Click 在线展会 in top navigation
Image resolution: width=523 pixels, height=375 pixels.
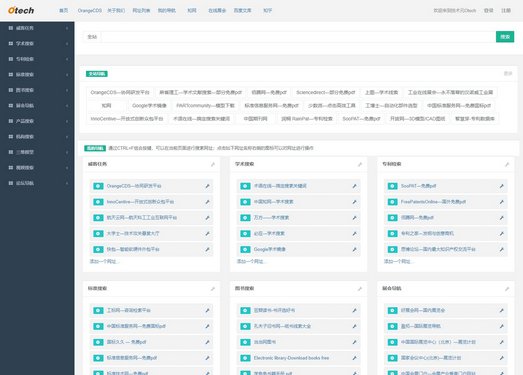point(217,11)
